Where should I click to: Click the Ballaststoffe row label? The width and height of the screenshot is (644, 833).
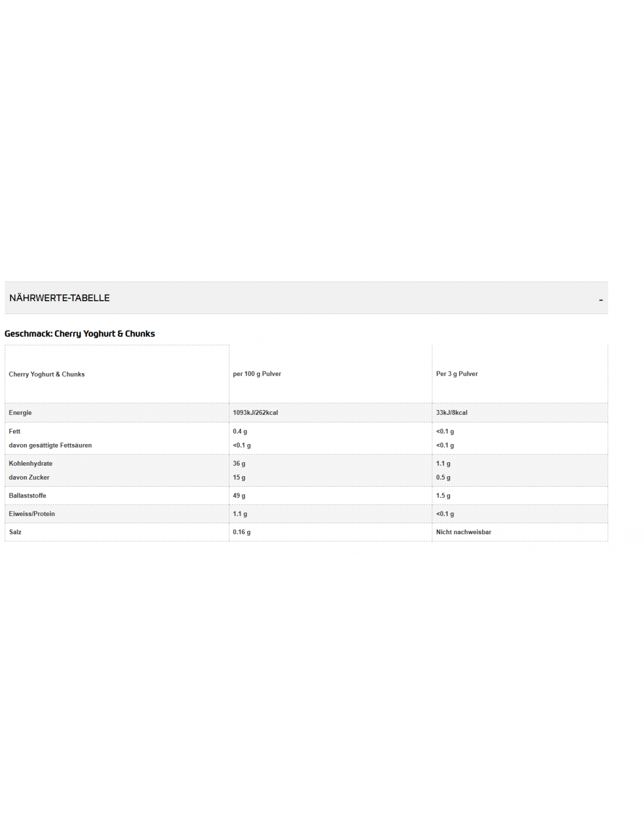click(28, 496)
